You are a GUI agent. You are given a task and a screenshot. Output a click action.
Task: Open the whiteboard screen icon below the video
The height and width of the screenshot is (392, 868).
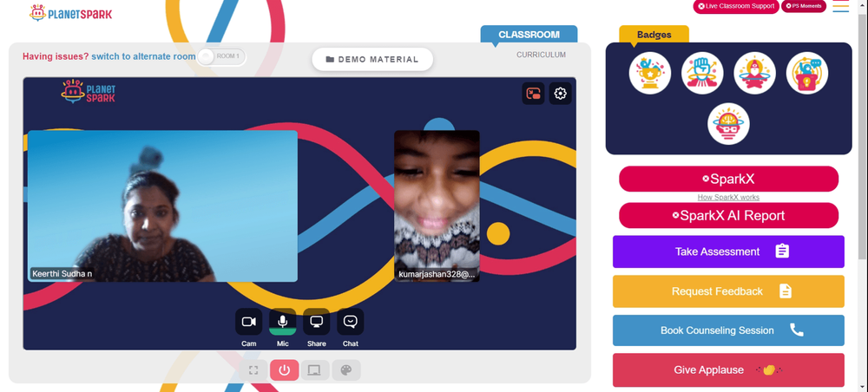[315, 370]
